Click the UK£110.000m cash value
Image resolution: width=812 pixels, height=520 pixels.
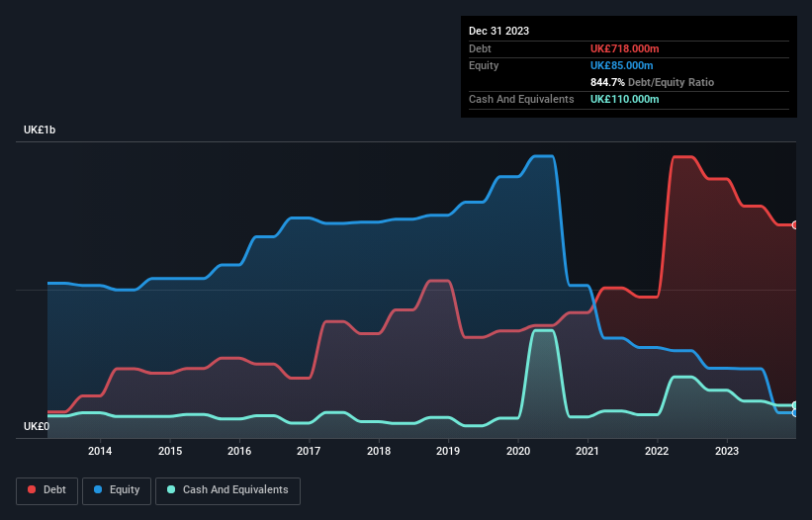pos(624,99)
